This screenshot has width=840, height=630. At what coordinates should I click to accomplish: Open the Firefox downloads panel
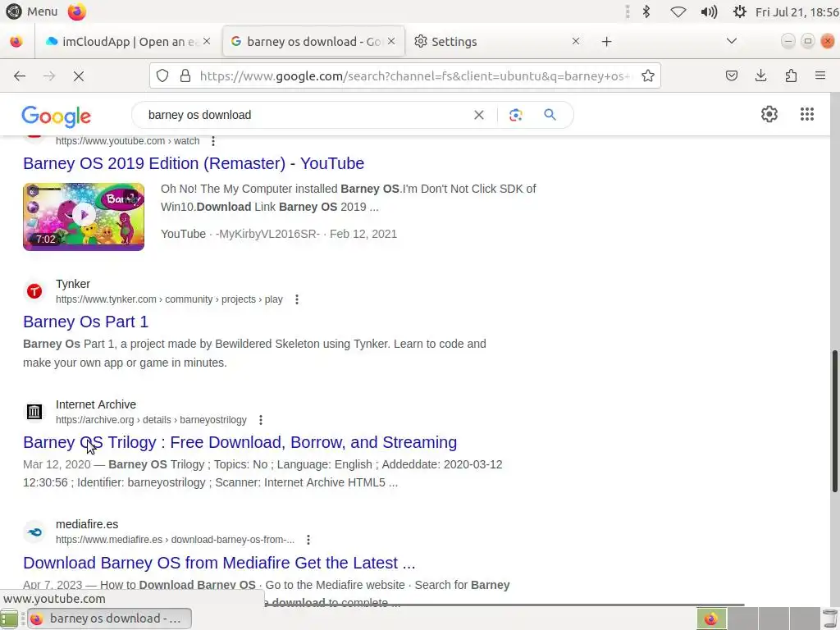pos(760,76)
